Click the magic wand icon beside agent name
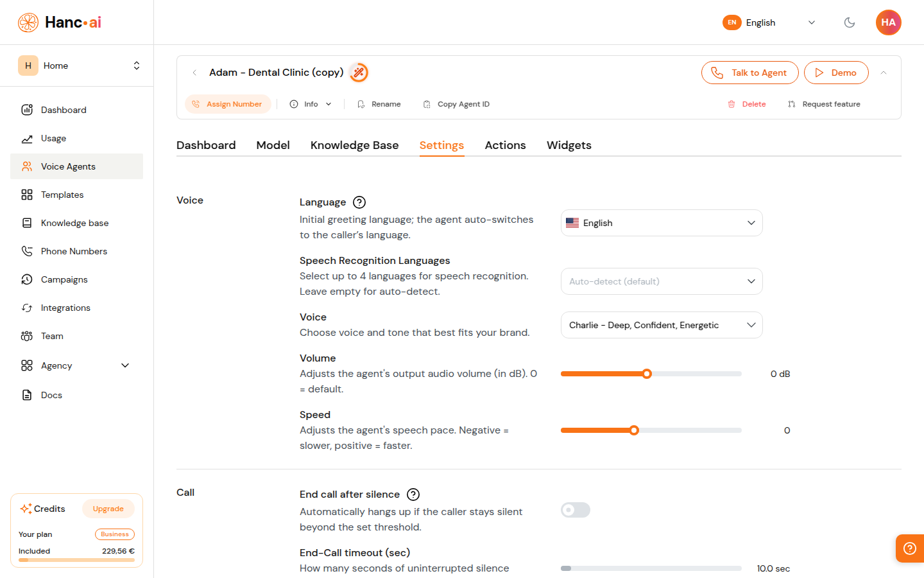This screenshot has height=578, width=924. tap(359, 73)
